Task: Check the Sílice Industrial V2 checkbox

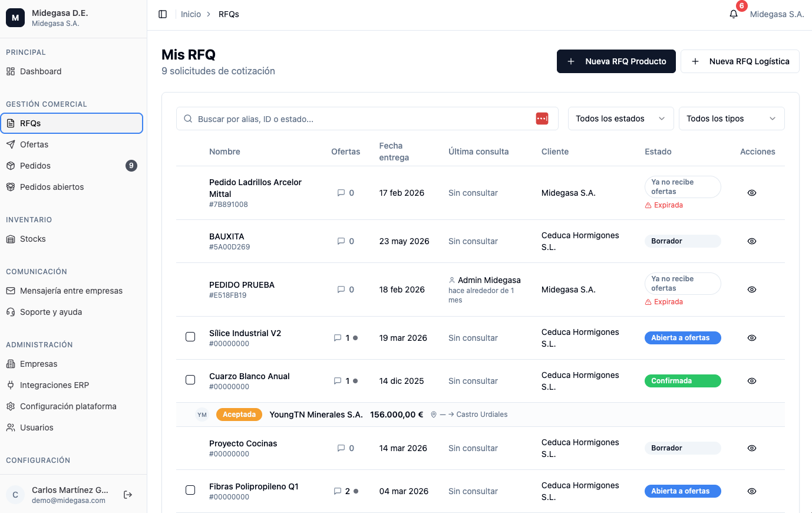Action: 190,337
